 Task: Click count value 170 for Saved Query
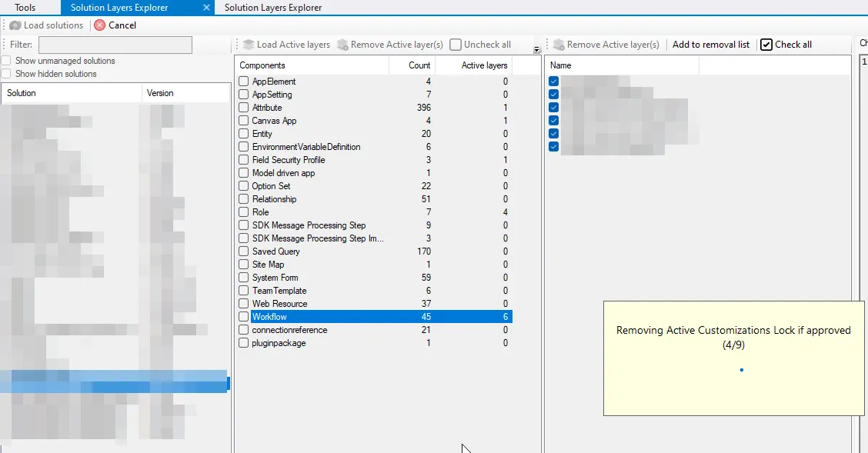(423, 251)
